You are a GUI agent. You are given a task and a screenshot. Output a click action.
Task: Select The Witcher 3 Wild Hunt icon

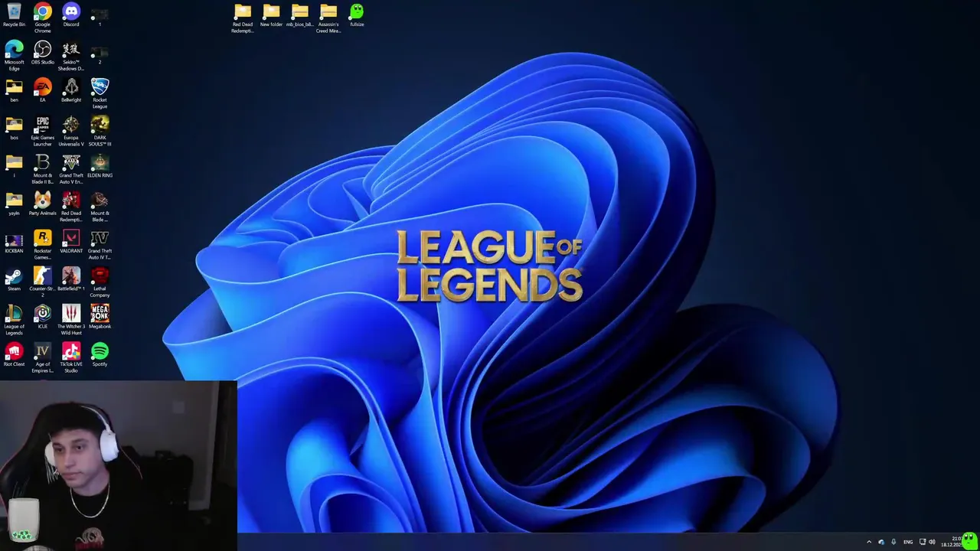71,320
